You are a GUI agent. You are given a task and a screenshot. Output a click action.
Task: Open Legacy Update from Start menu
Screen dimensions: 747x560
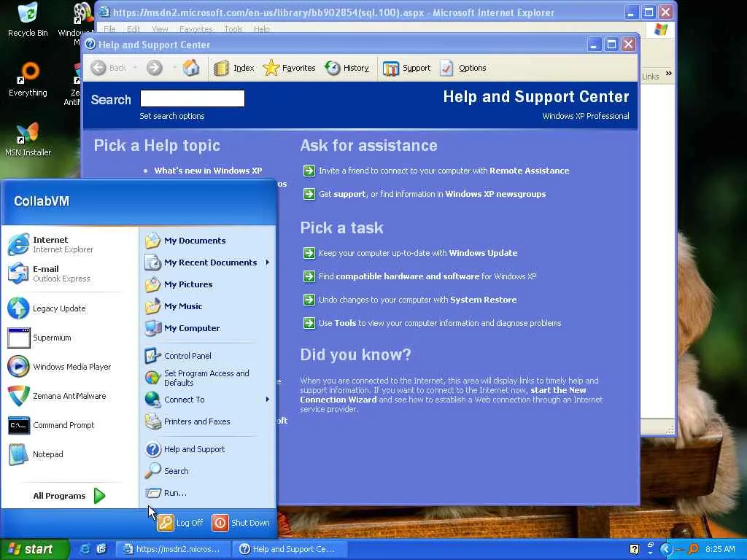[x=69, y=308]
